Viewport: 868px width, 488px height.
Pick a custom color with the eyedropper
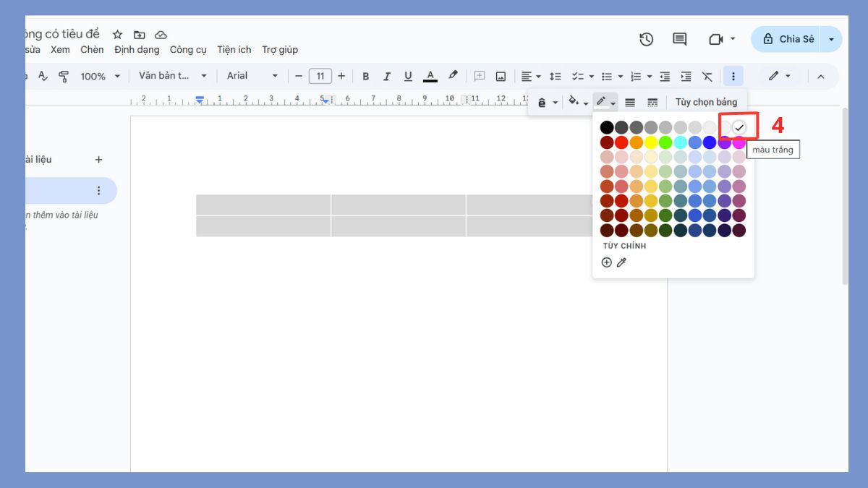[621, 262]
